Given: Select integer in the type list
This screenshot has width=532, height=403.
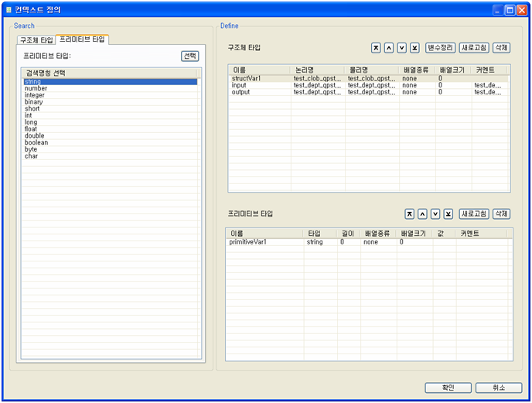Looking at the screenshot, I should tap(111, 95).
